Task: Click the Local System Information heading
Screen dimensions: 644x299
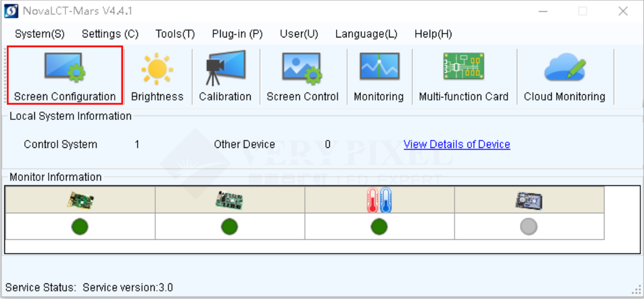Action: click(x=70, y=116)
